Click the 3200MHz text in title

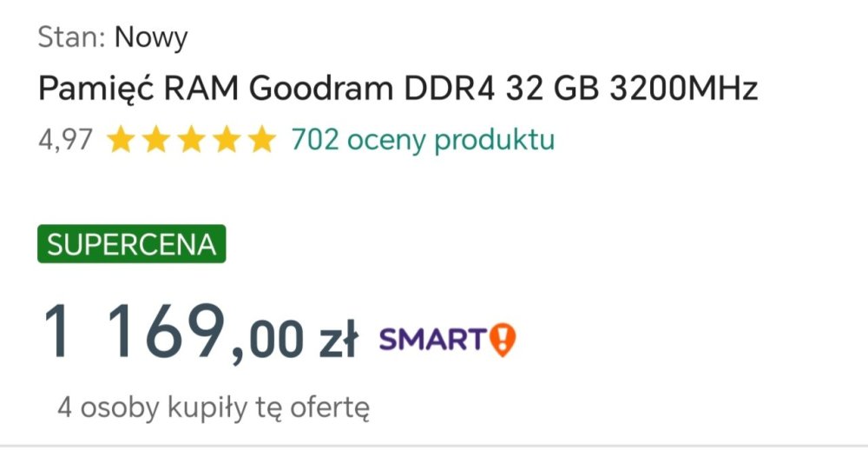coord(684,89)
